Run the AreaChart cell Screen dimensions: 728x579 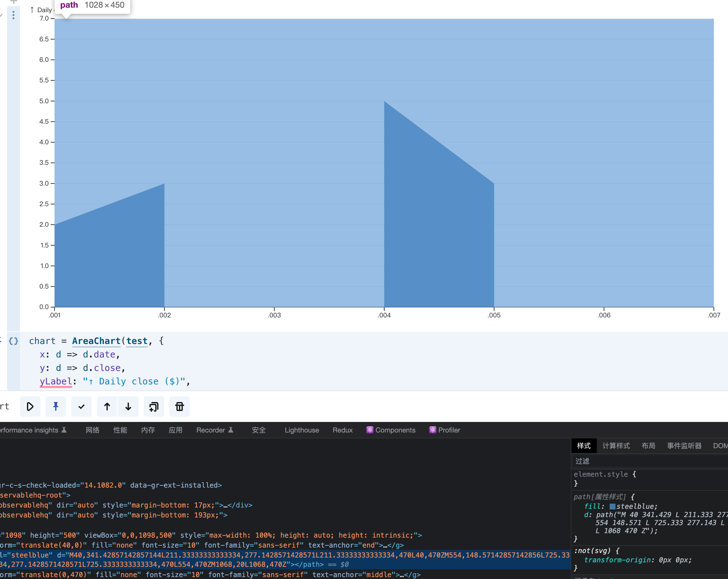[x=30, y=407]
